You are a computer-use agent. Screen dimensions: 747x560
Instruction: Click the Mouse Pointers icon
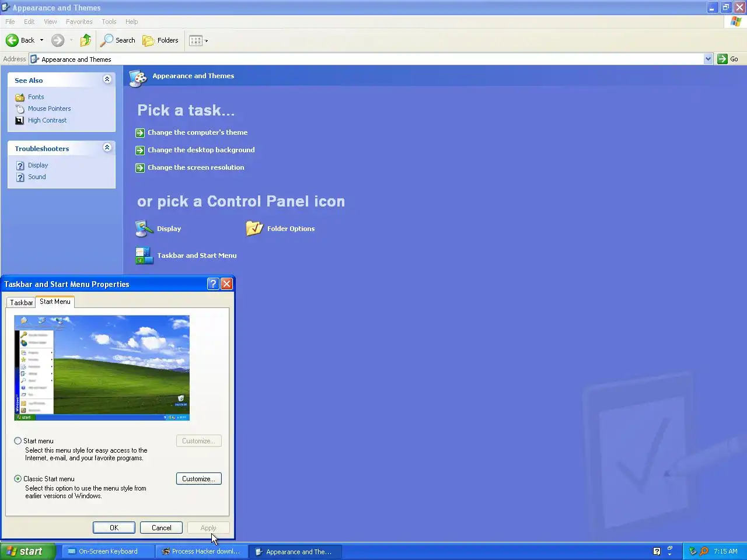[20, 109]
